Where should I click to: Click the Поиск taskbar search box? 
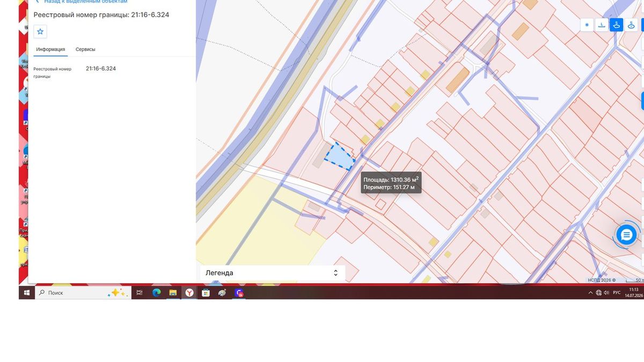(x=82, y=293)
